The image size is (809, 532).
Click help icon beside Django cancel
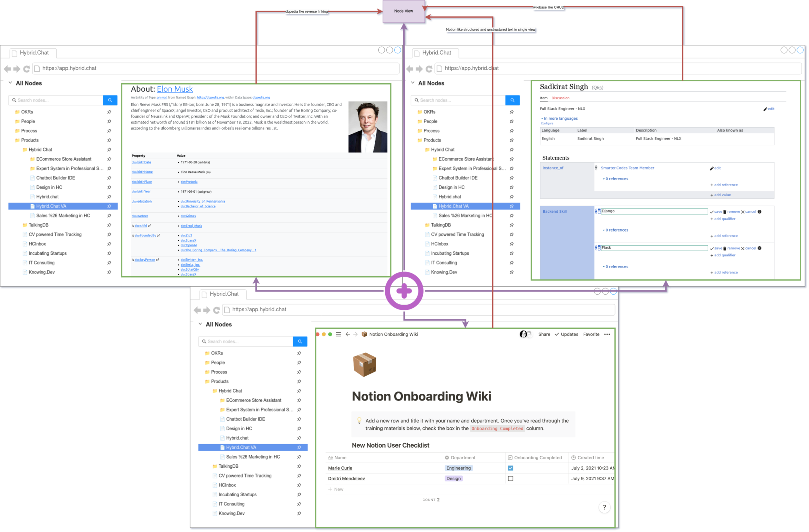(x=760, y=212)
